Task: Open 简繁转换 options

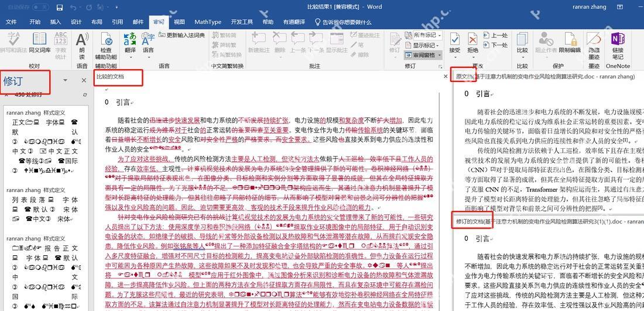Action: pyautogui.click(x=227, y=54)
